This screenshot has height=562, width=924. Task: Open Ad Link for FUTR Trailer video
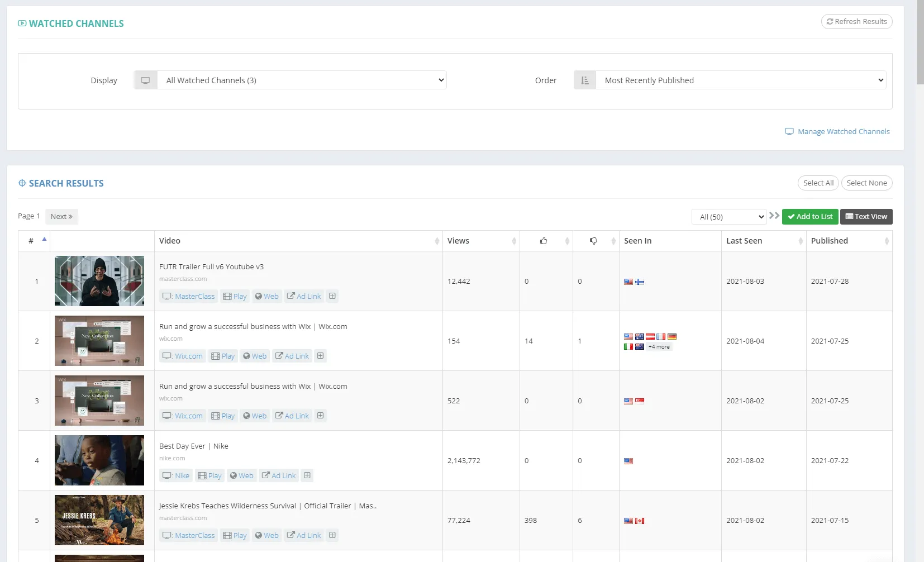coord(304,296)
